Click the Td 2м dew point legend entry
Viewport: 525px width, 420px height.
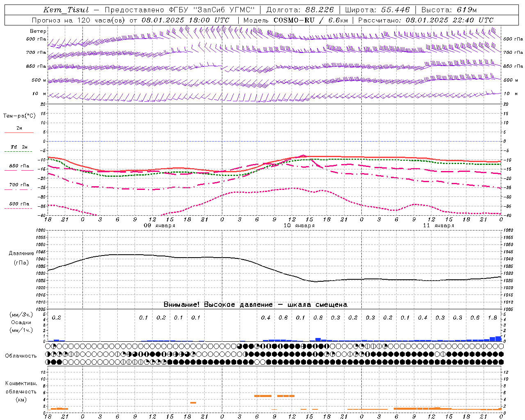tap(19, 147)
